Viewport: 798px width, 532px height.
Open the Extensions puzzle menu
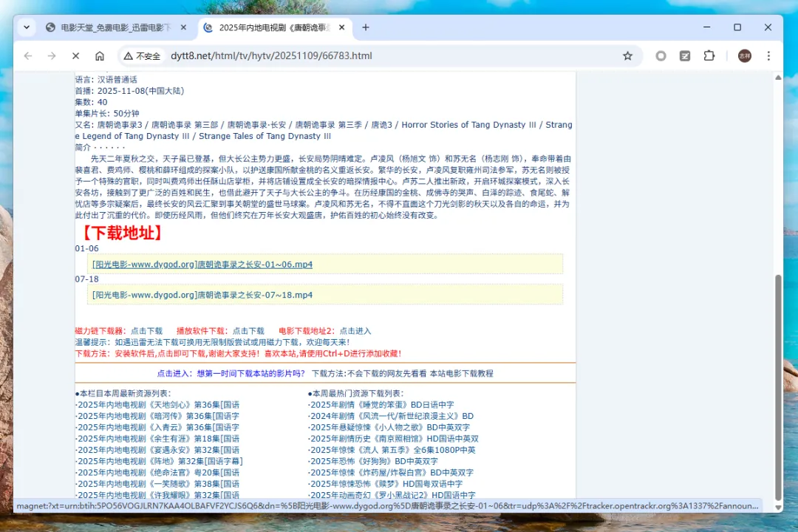[x=709, y=56]
